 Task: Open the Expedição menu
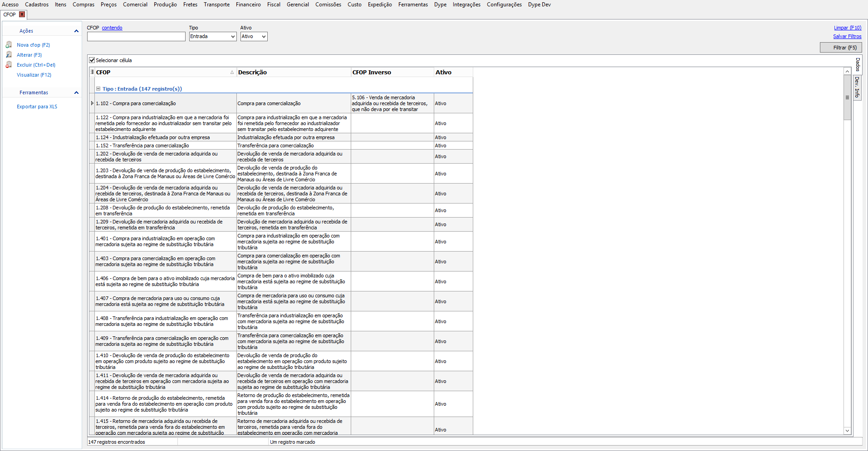(x=380, y=5)
